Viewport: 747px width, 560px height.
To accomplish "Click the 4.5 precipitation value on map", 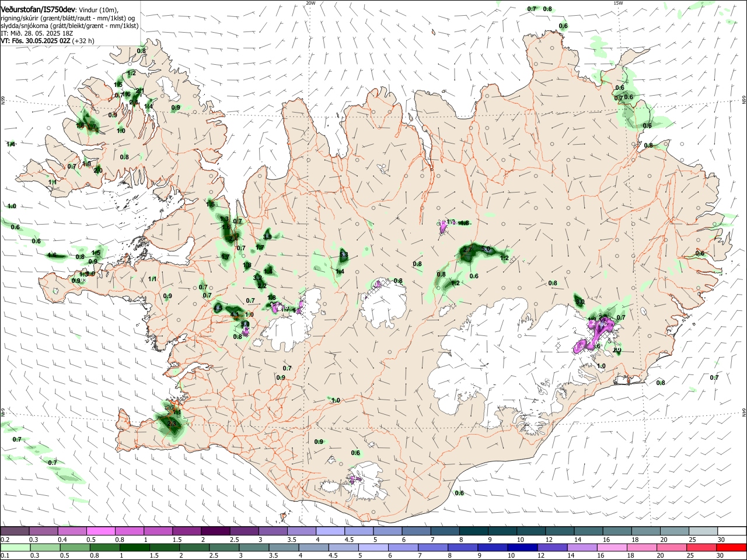I will pos(218,307).
